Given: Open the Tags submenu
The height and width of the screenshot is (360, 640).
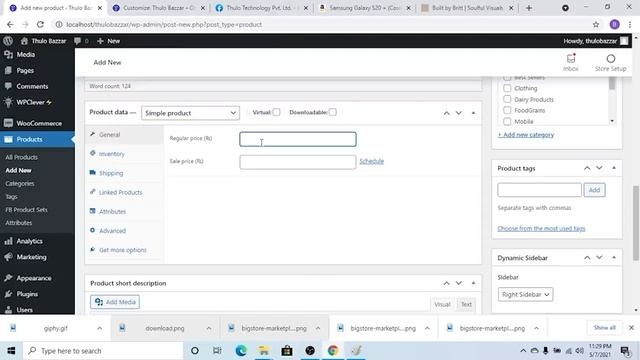Looking at the screenshot, I should [x=11, y=196].
